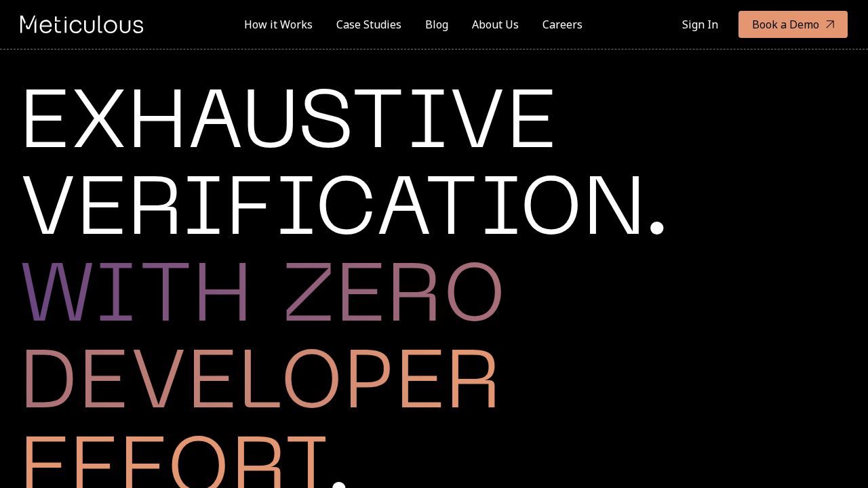View the Careers page
The height and width of the screenshot is (488, 868).
[562, 24]
